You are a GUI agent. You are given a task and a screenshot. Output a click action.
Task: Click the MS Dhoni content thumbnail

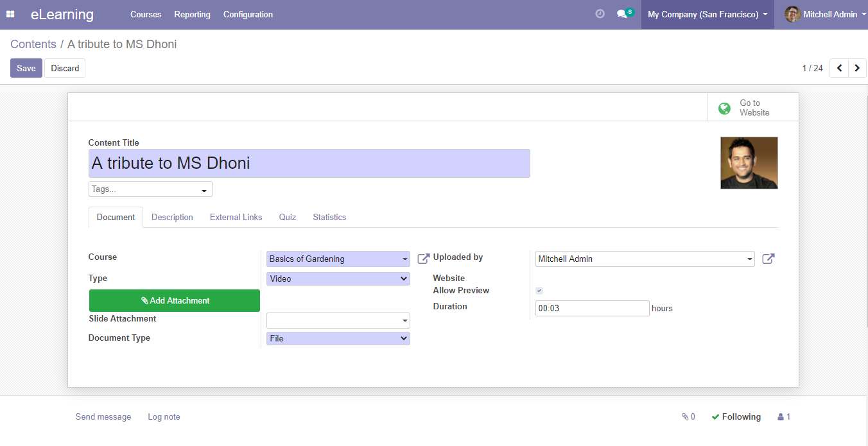(x=749, y=163)
